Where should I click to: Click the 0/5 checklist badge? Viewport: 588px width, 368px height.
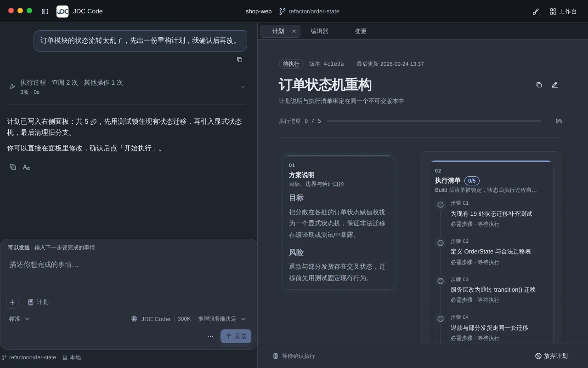(472, 181)
